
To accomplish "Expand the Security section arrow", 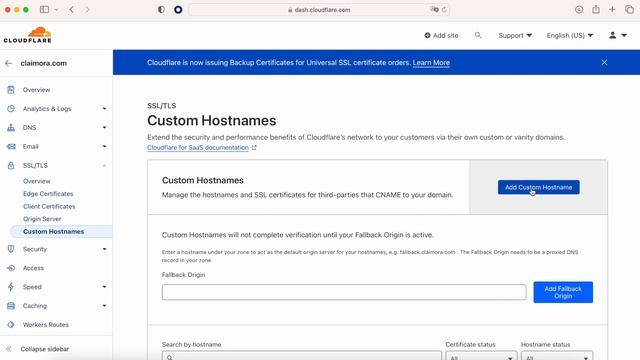I will click(104, 249).
